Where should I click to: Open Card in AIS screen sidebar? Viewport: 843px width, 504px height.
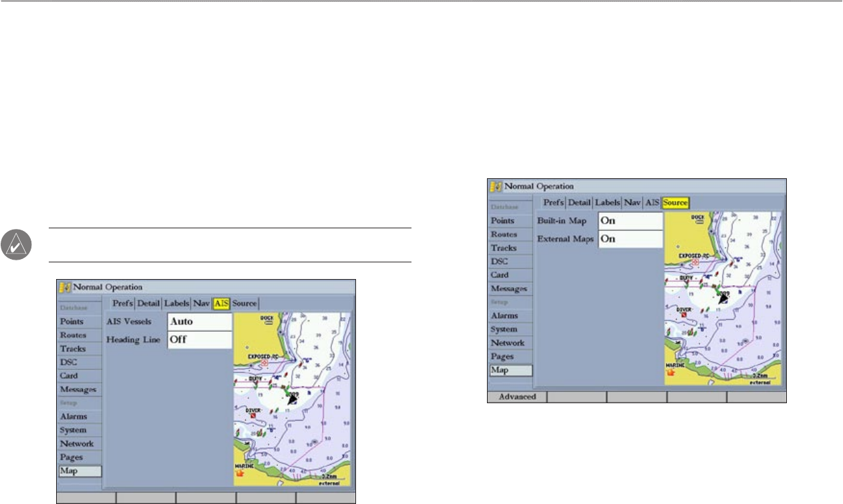point(79,375)
